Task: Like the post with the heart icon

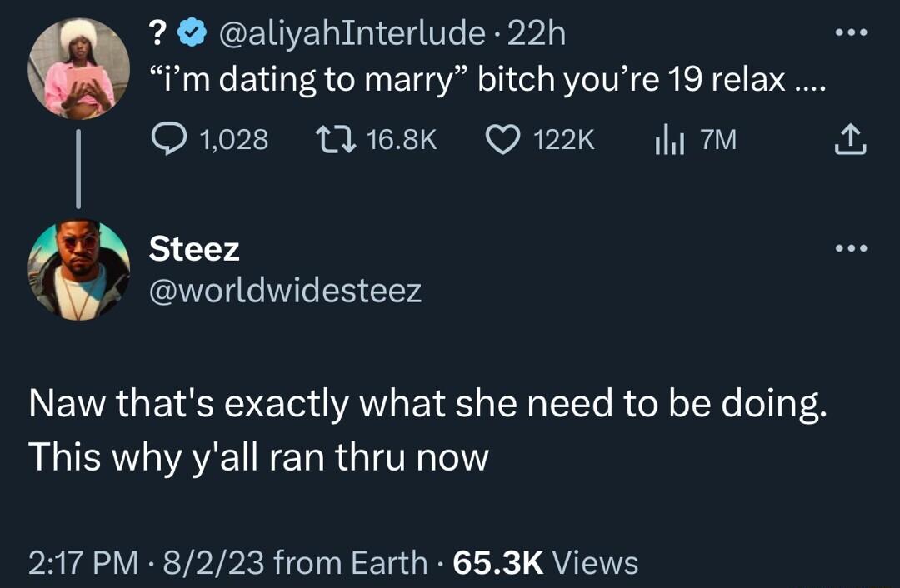Action: (502, 140)
